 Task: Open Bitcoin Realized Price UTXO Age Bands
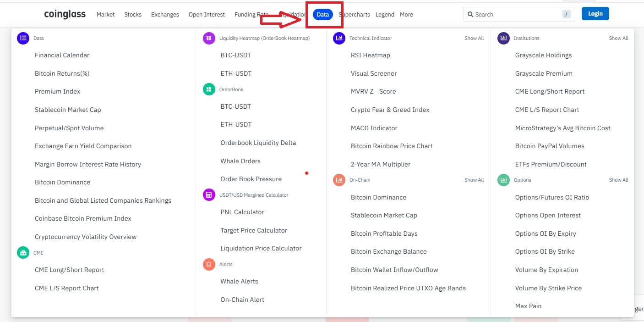click(408, 288)
